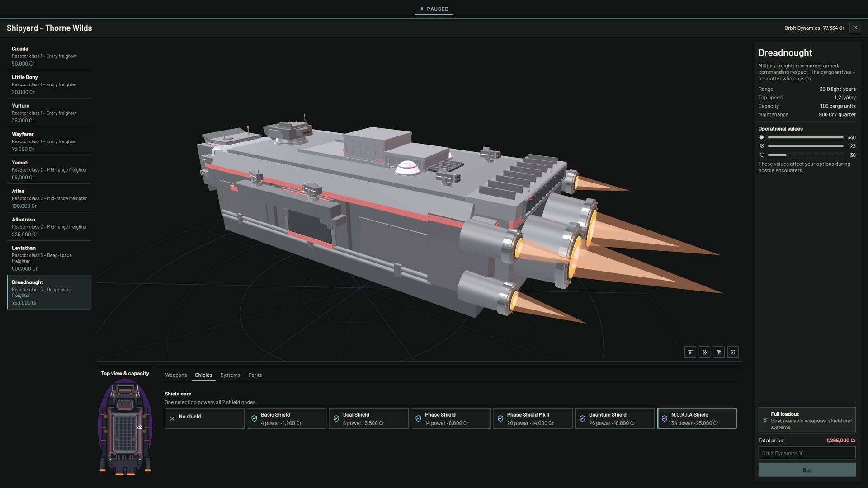
Task: Click the 123 operational value bar
Action: click(806, 146)
